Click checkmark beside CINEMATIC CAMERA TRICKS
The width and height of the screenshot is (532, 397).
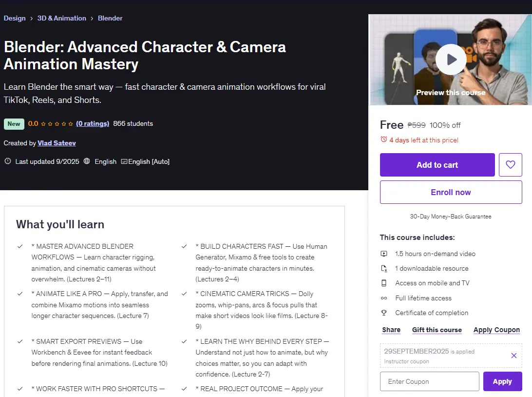tap(184, 294)
